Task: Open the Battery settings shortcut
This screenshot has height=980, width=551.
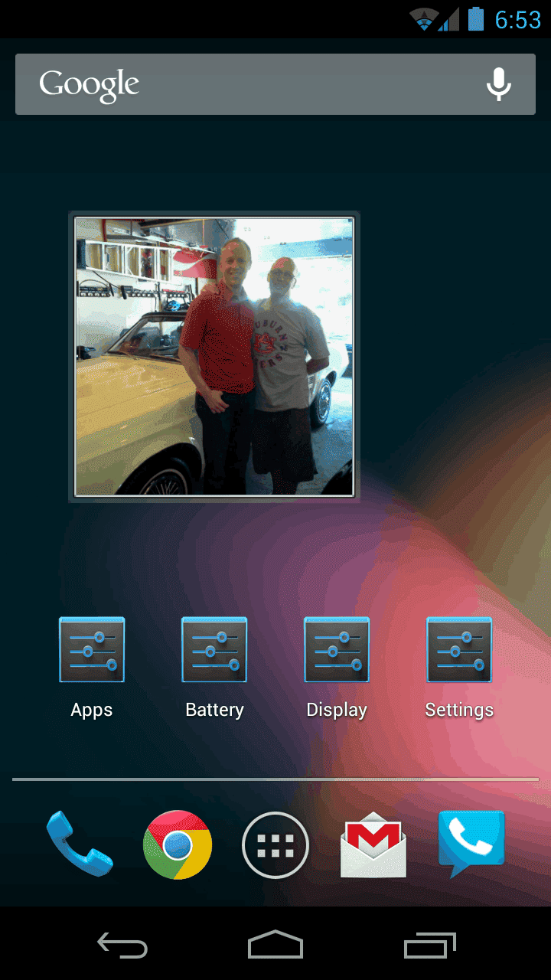Action: (214, 650)
